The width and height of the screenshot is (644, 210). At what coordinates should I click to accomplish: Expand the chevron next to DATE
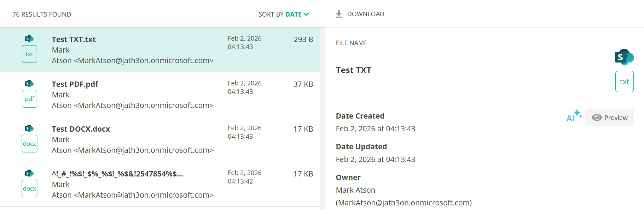pyautogui.click(x=306, y=14)
